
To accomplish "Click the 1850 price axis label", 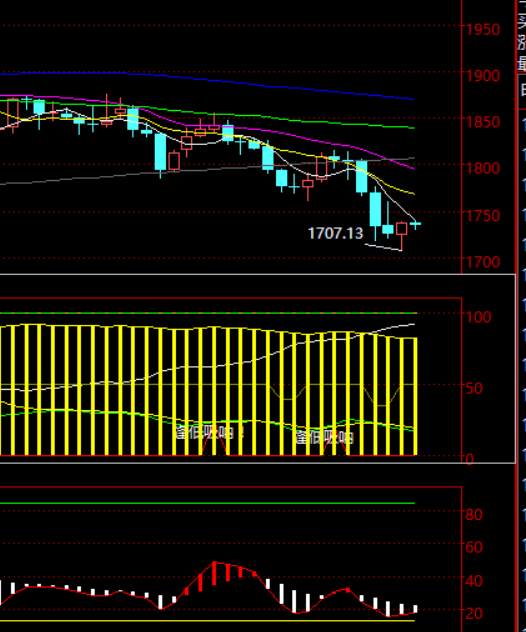I will click(483, 122).
